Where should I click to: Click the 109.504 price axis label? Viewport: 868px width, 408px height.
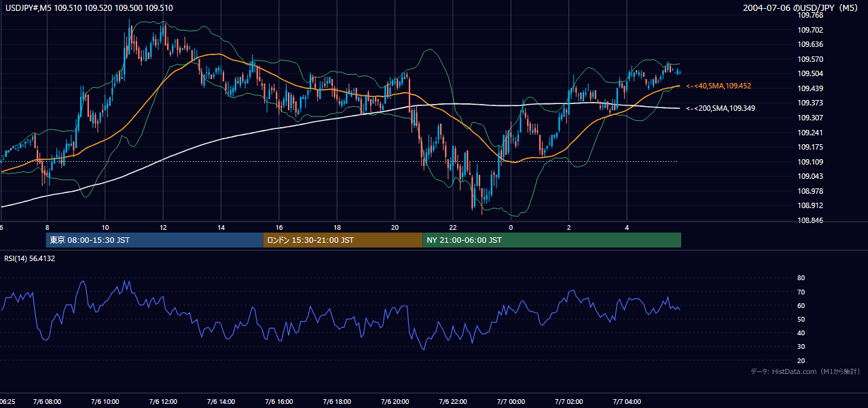(810, 74)
